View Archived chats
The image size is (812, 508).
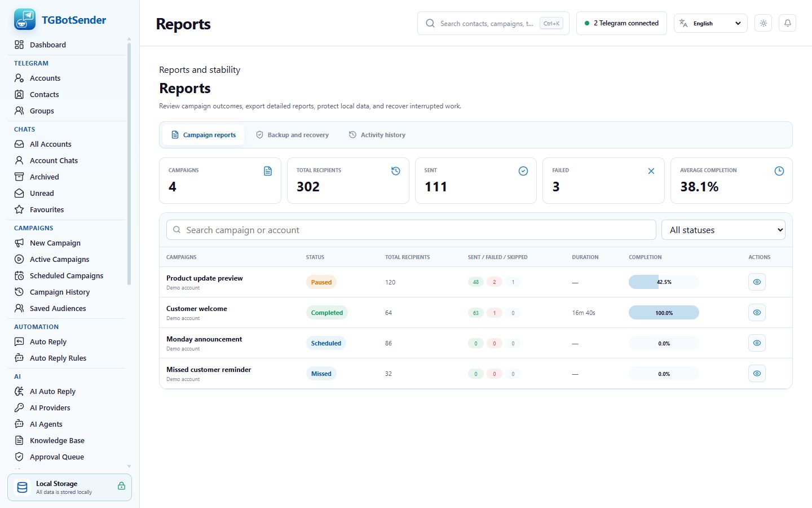click(67, 177)
